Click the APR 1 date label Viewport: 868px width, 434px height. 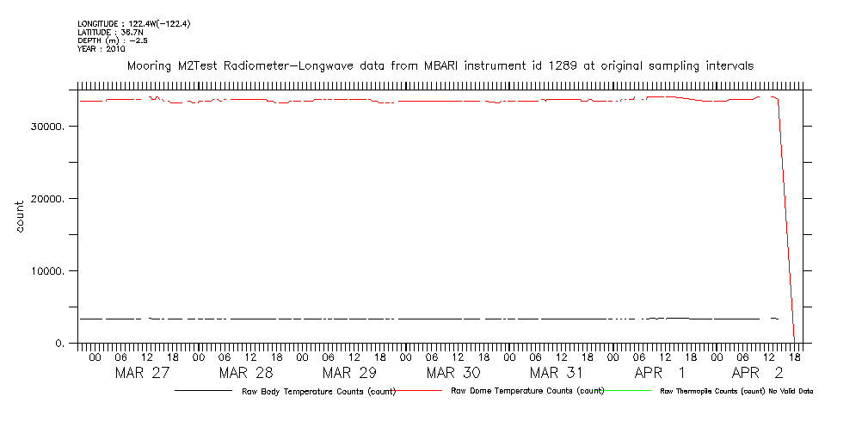click(x=660, y=373)
